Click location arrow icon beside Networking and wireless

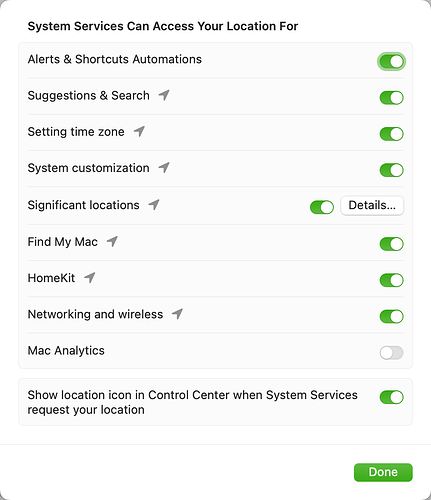click(x=178, y=314)
